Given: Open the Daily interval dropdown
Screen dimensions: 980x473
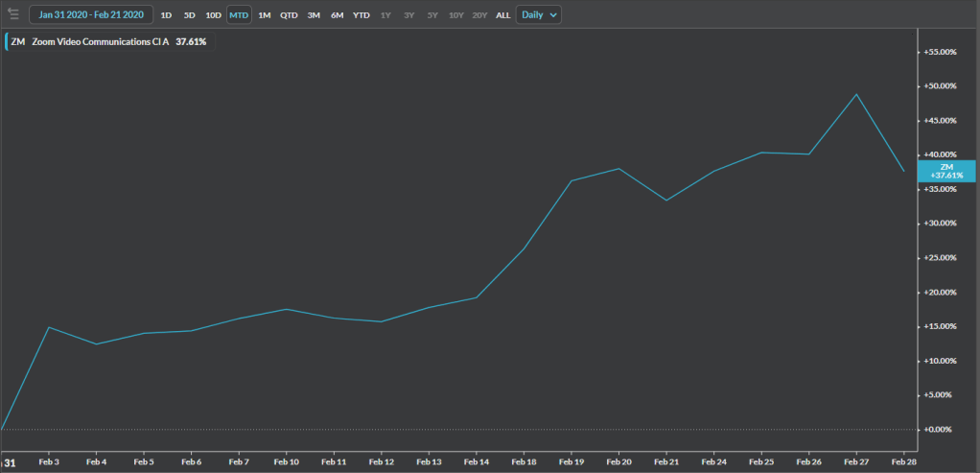Looking at the screenshot, I should (539, 15).
